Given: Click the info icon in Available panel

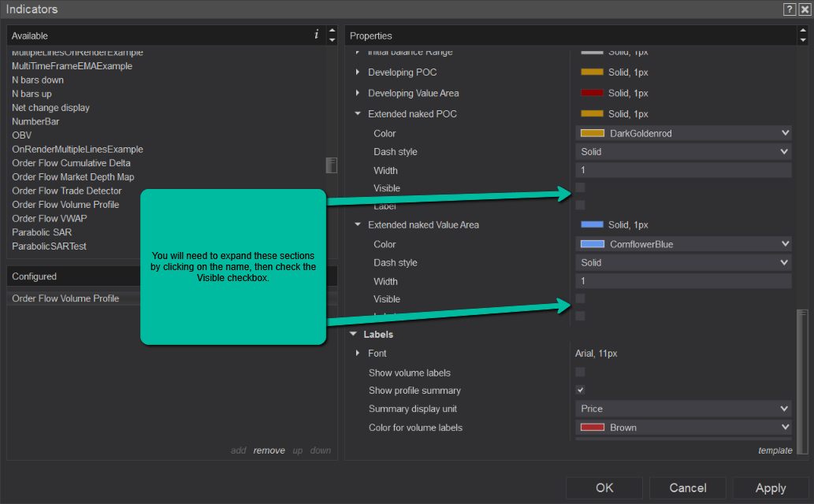Looking at the screenshot, I should point(316,35).
